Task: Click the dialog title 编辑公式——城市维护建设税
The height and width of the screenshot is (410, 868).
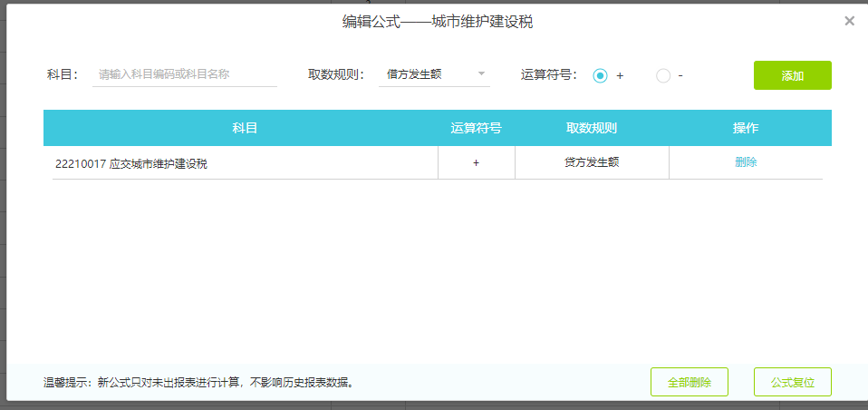Action: [438, 22]
